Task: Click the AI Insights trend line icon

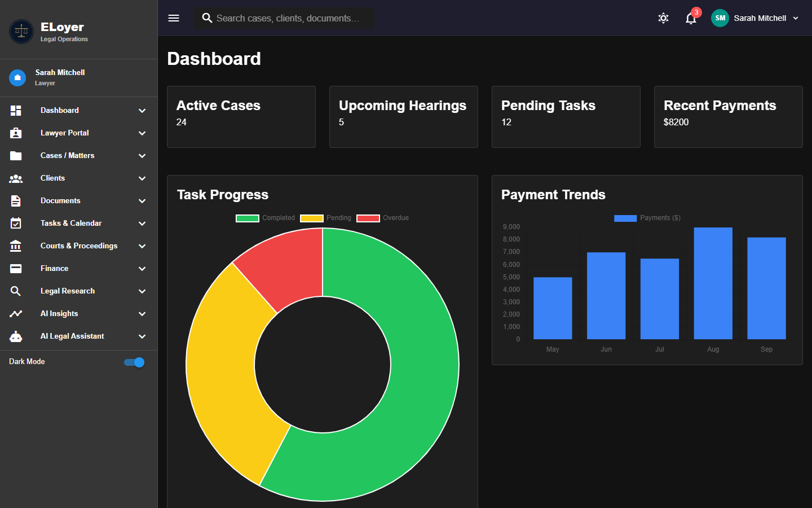Action: click(16, 314)
